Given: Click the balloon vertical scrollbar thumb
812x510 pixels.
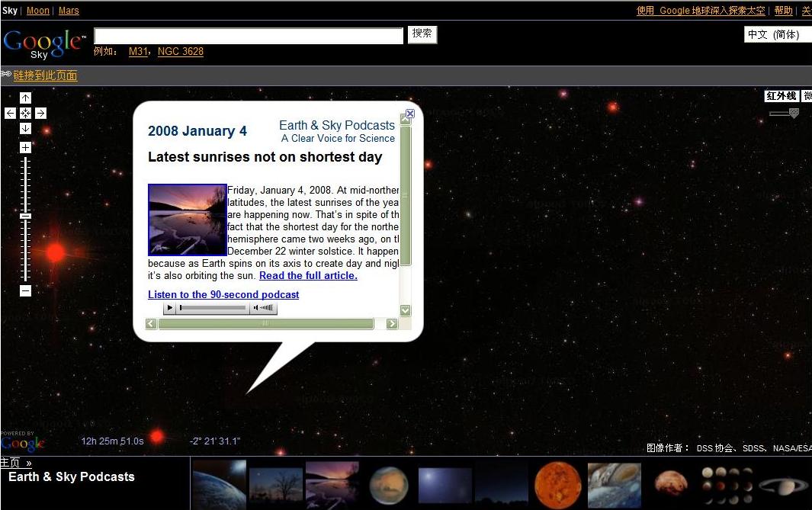Looking at the screenshot, I should (x=406, y=195).
